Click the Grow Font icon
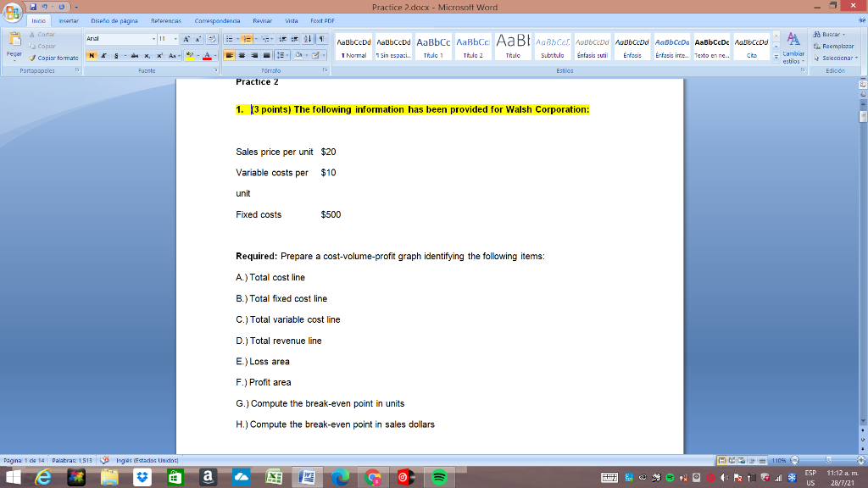The height and width of the screenshot is (488, 868). [186, 38]
